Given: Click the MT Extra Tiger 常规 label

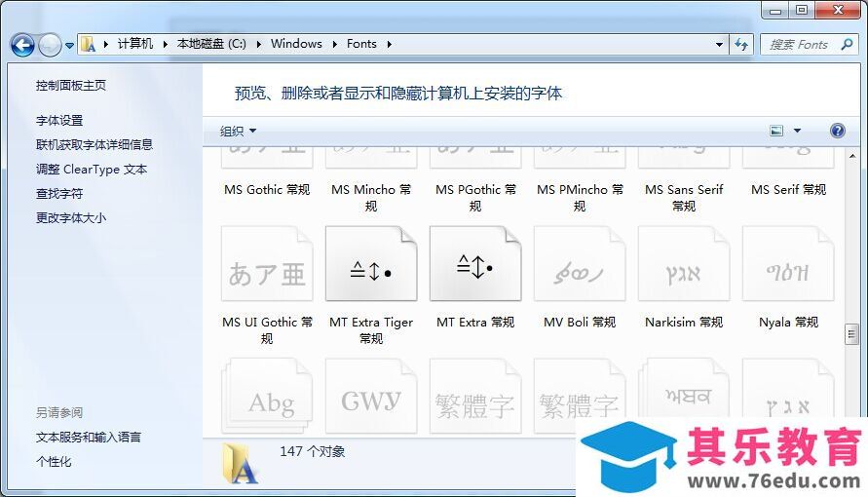Looking at the screenshot, I should pyautogui.click(x=371, y=329).
